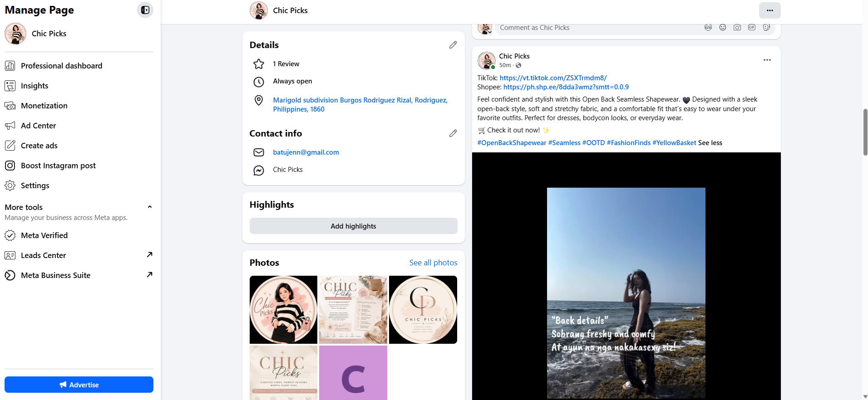Insert an avatar sticker in the comment
The width and height of the screenshot is (868, 400).
(708, 28)
